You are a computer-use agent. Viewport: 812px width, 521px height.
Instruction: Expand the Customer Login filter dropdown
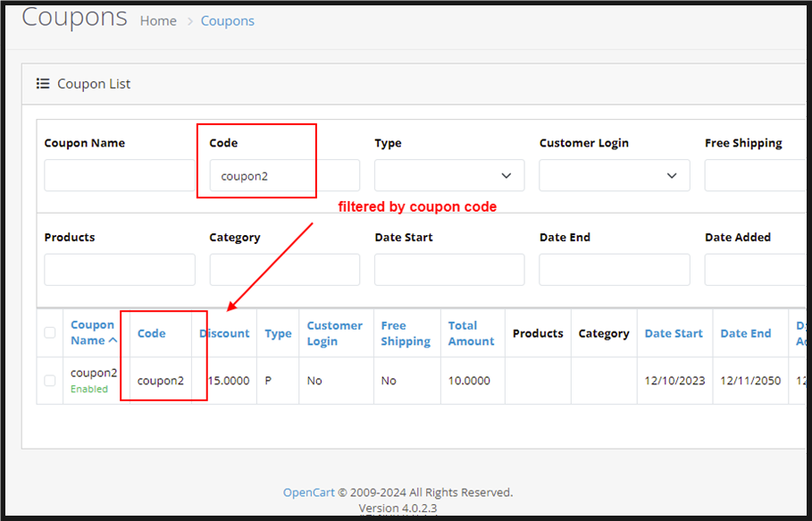pyautogui.click(x=614, y=176)
